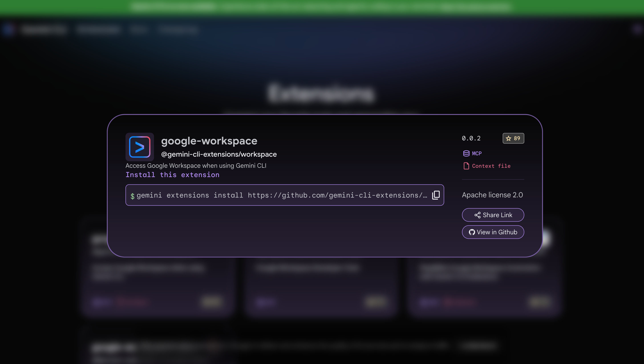Click the MCP database icon
This screenshot has height=364, width=644.
(x=466, y=153)
